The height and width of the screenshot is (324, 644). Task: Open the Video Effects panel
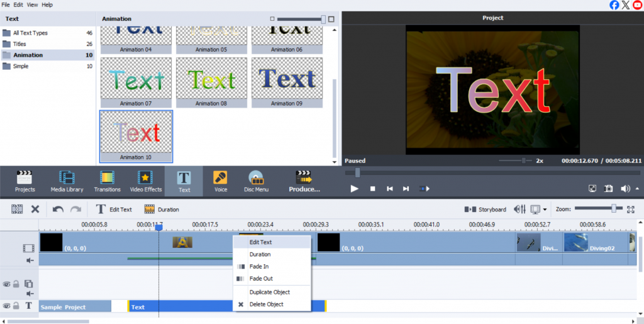coord(145,181)
